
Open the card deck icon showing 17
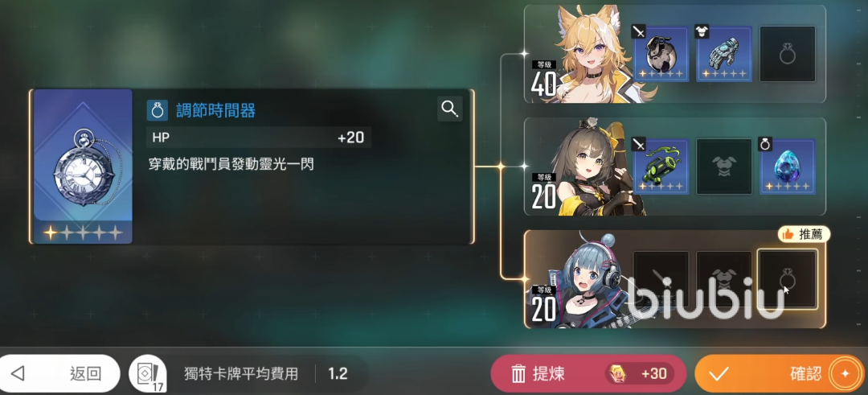click(147, 374)
